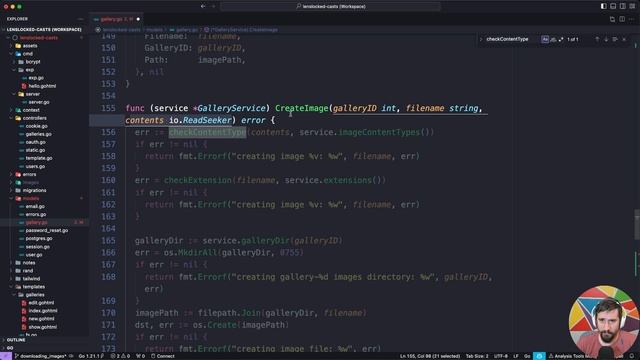Open the lenslocked-casts command center search
This screenshot has height=360, width=640.
331,6
